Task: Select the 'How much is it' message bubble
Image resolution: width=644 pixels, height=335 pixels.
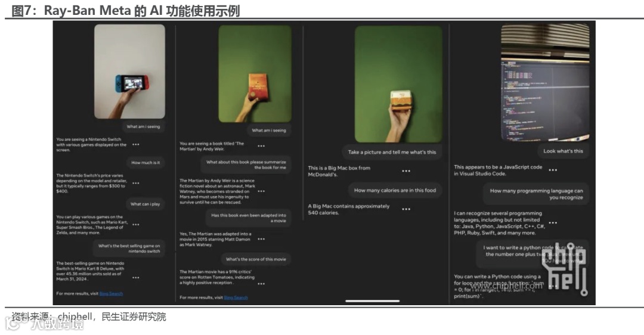Action: pos(145,163)
